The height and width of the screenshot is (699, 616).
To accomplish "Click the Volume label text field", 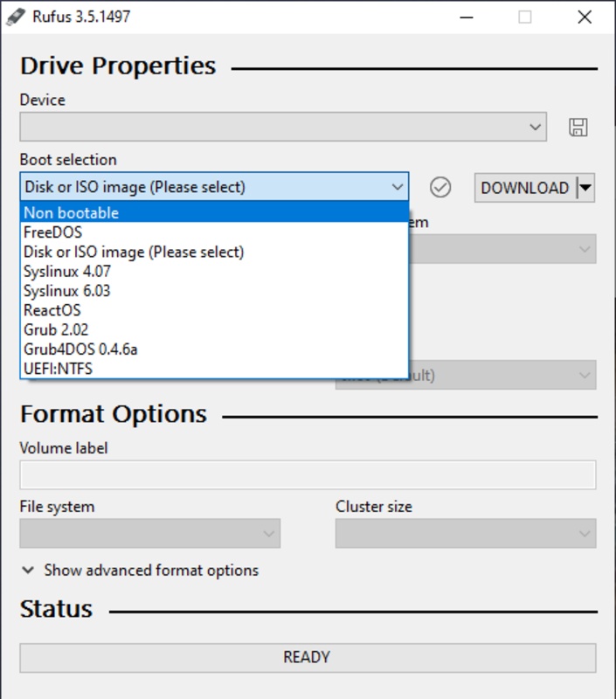I will (308, 475).
